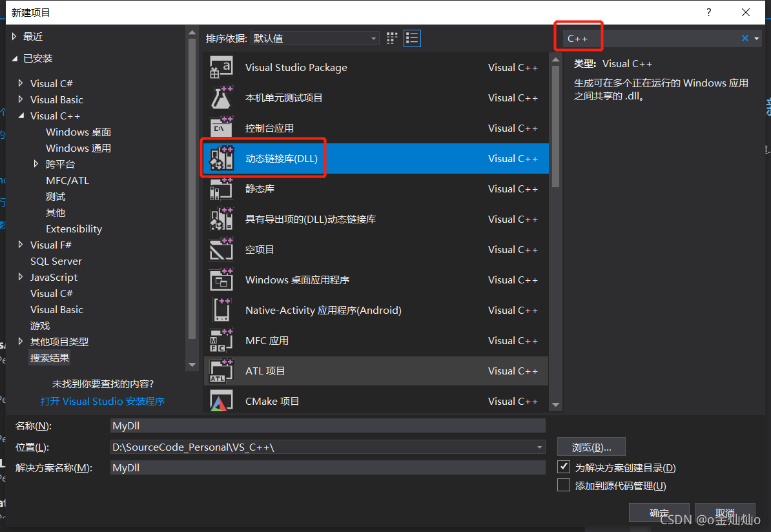The height and width of the screenshot is (532, 771).
Task: Collapse the Visual C++ tree node
Action: tap(21, 116)
